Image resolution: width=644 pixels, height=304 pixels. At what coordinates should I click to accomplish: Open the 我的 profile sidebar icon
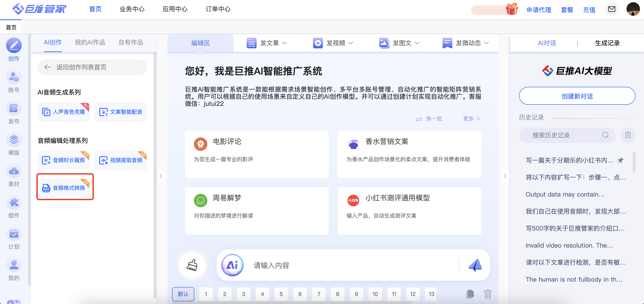tap(14, 265)
